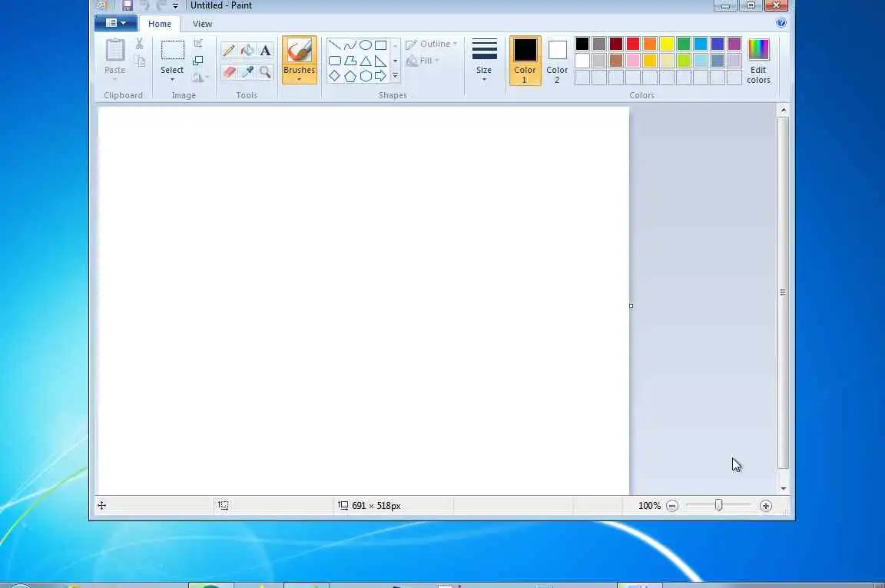The height and width of the screenshot is (588, 885).
Task: Click the "100%" zoom level text
Action: pos(649,506)
